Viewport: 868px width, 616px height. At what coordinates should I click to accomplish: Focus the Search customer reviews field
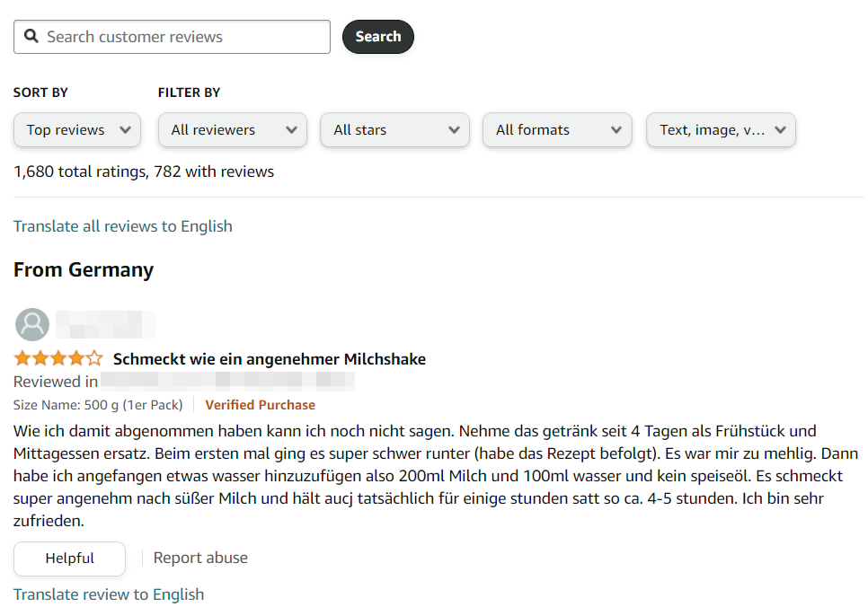pos(184,37)
